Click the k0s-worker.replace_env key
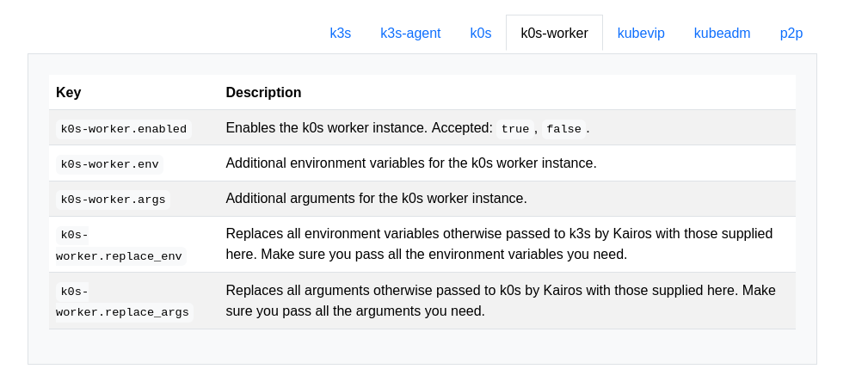This screenshot has width=868, height=369. tap(119, 245)
